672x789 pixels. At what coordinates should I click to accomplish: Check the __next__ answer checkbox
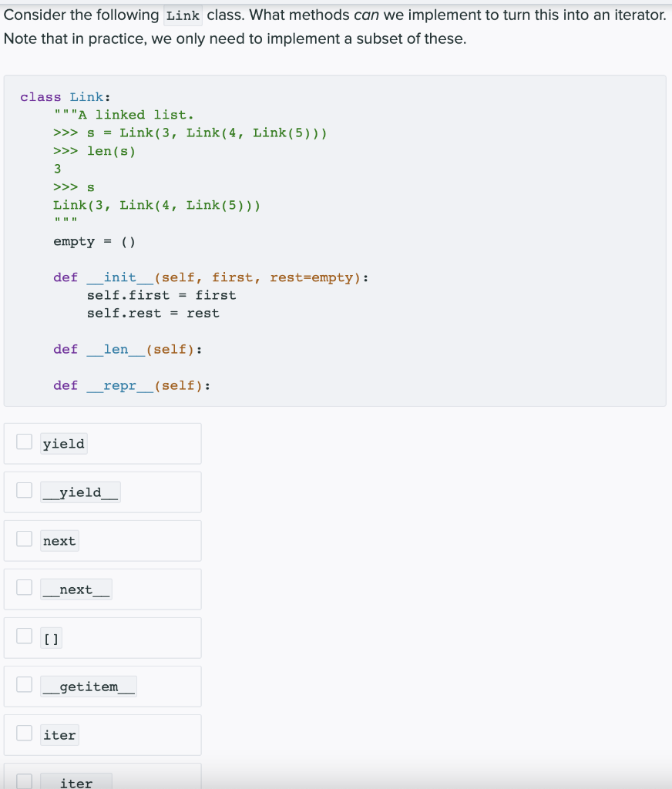point(24,586)
